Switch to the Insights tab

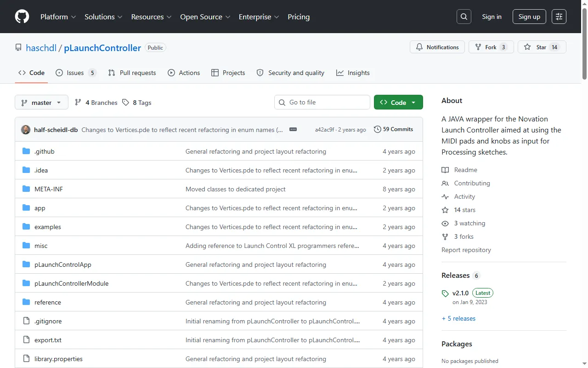pos(353,73)
